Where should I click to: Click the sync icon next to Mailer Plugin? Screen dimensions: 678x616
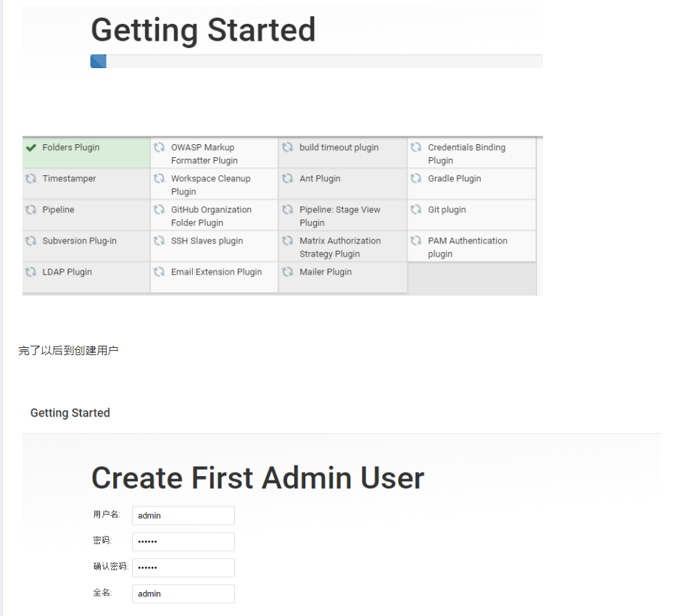pyautogui.click(x=287, y=272)
